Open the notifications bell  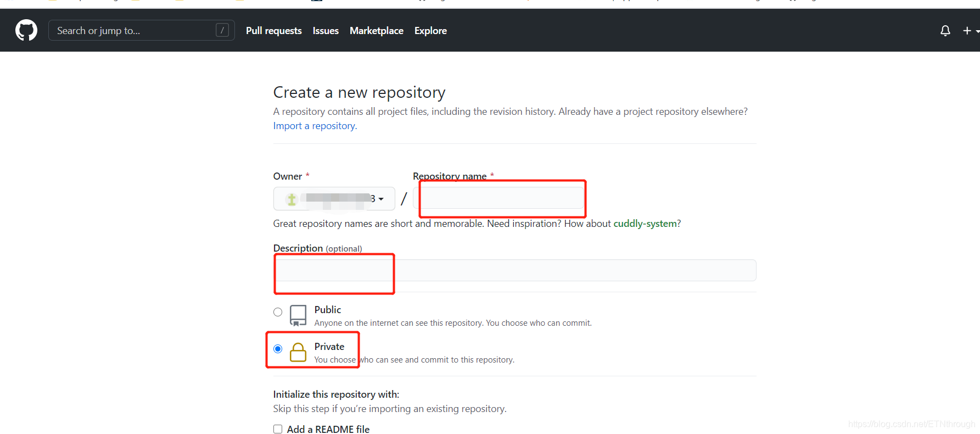[x=945, y=31]
